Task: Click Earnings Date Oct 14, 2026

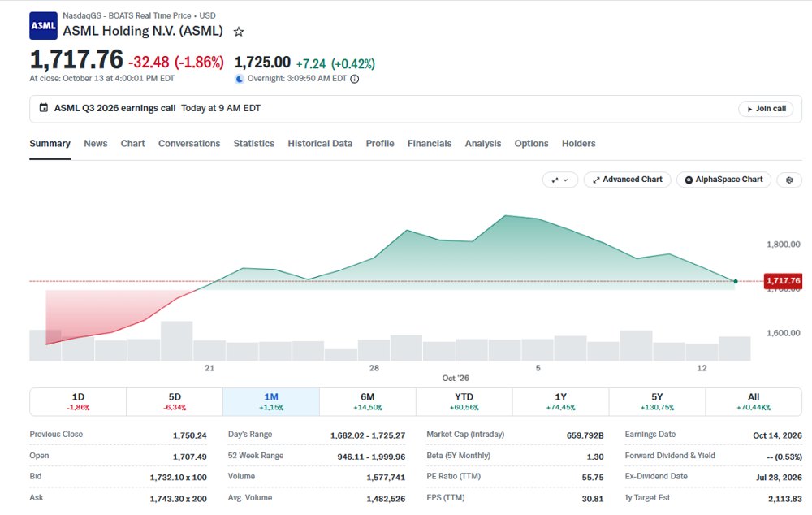Action: (x=777, y=435)
